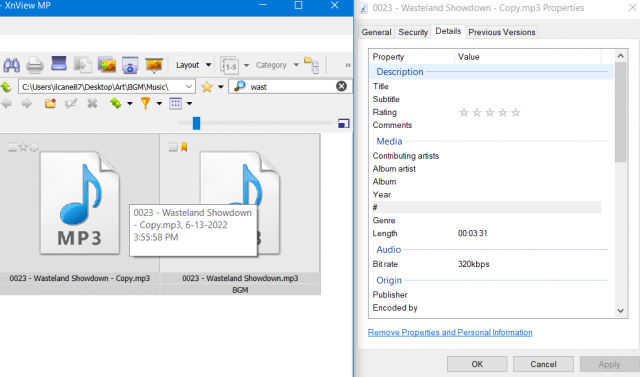This screenshot has width=640, height=377.
Task: Switch to the General tab
Action: (x=376, y=32)
